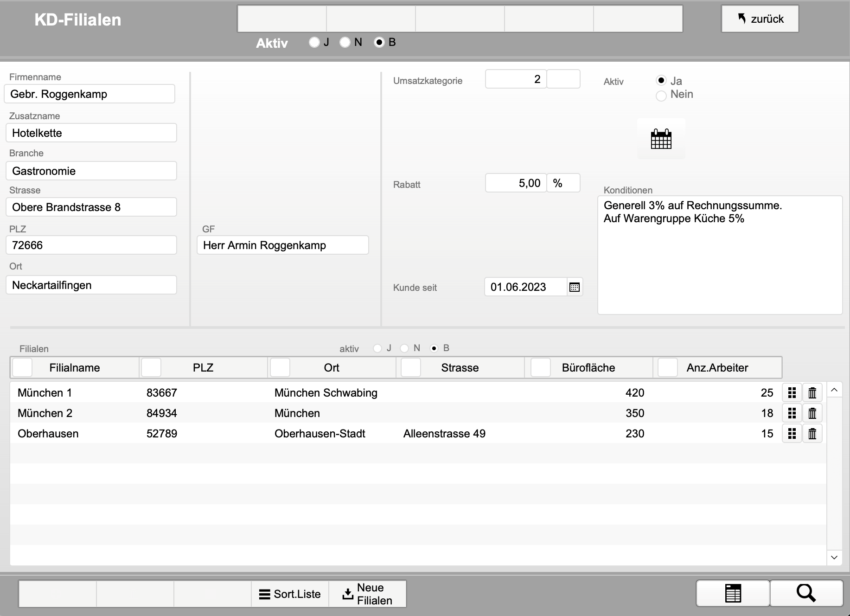
Task: Select the Nein radio button for Aktiv
Action: tap(661, 96)
